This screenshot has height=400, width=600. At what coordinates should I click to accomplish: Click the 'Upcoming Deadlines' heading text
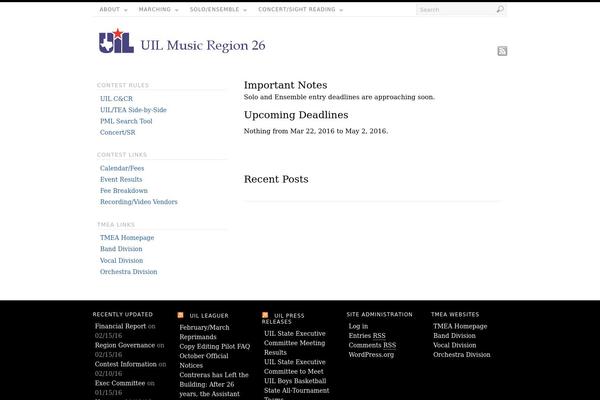296,115
